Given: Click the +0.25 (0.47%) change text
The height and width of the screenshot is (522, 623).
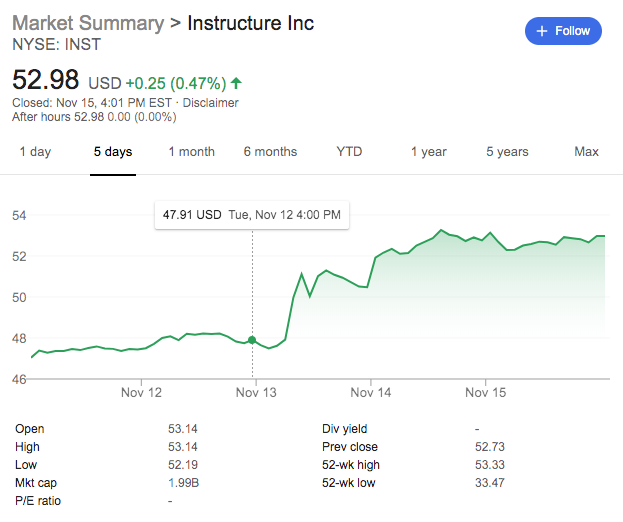Looking at the screenshot, I should pos(176,83).
